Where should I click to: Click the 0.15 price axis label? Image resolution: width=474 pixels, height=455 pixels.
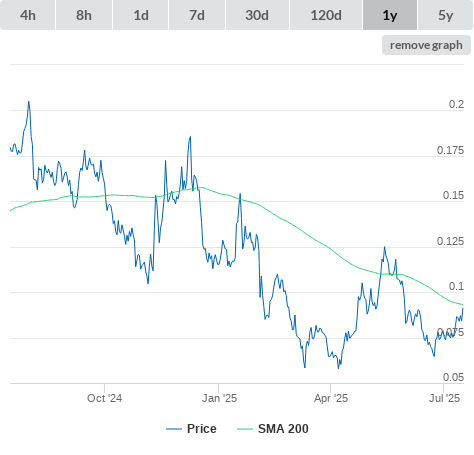point(453,195)
